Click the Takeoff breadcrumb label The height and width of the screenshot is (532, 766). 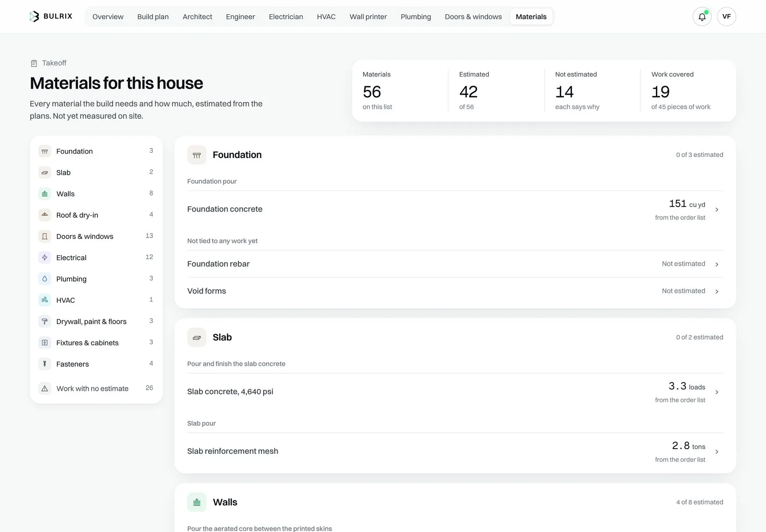(x=54, y=63)
